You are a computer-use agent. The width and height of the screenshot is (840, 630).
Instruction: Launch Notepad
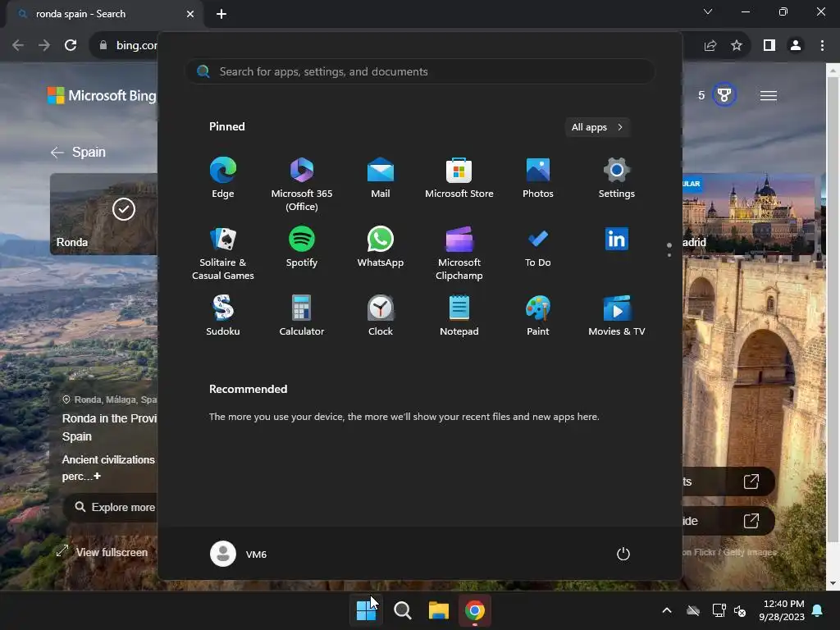click(x=459, y=316)
